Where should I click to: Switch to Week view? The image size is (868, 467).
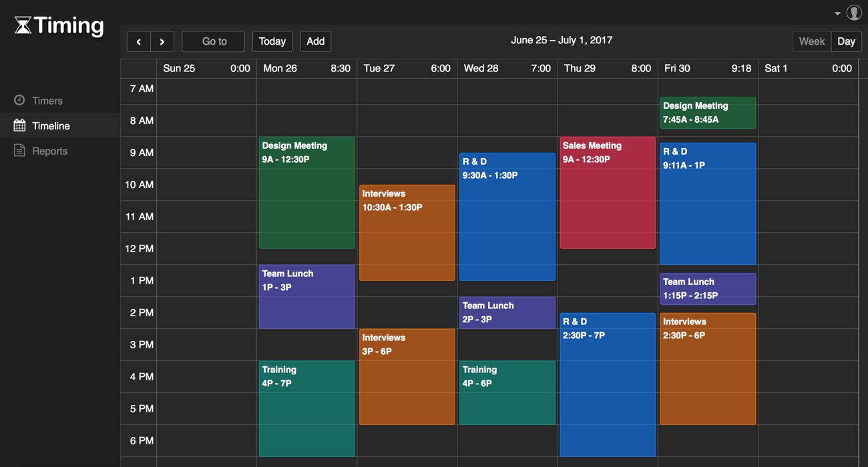(x=811, y=41)
